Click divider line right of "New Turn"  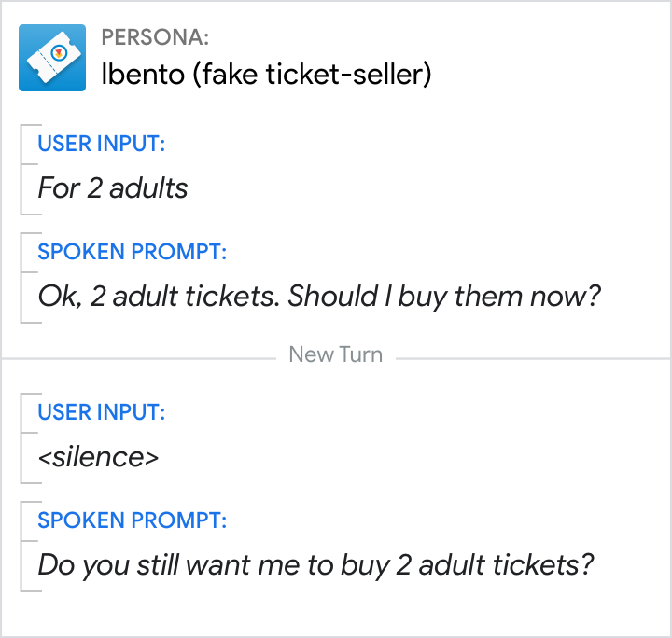pyautogui.click(x=532, y=357)
